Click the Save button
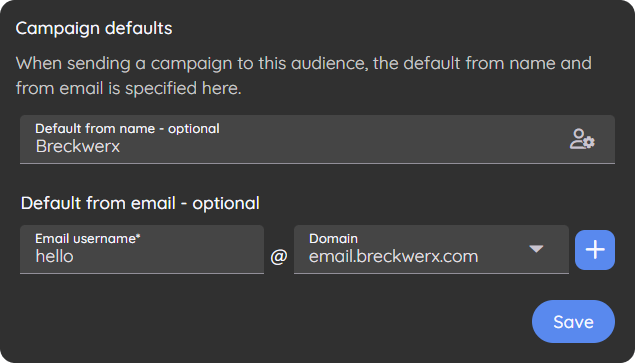 pos(573,322)
